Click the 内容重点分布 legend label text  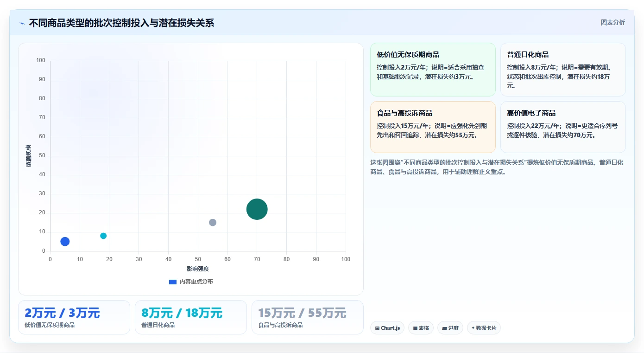click(x=196, y=282)
